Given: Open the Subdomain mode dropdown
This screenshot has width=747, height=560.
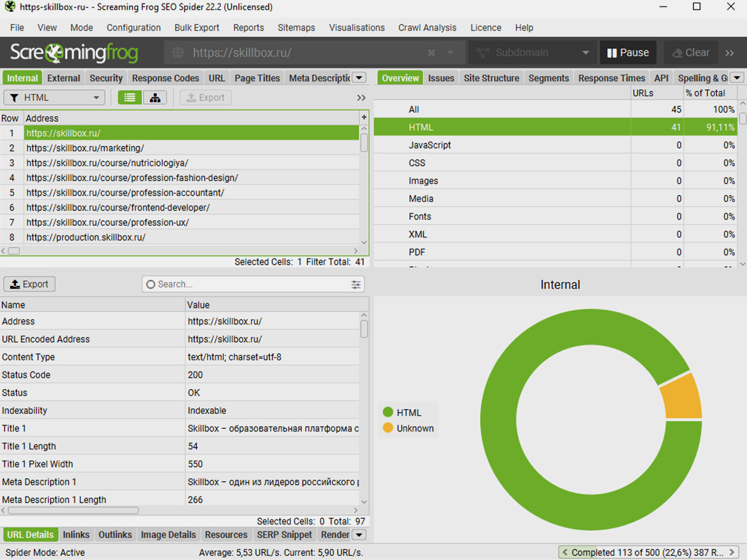Looking at the screenshot, I should pos(533,53).
